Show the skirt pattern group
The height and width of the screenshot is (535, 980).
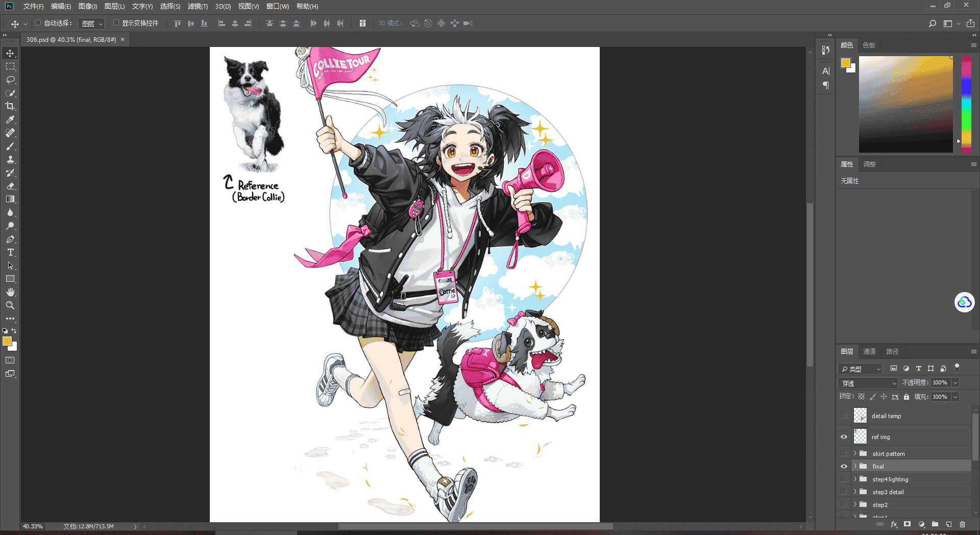pos(844,453)
